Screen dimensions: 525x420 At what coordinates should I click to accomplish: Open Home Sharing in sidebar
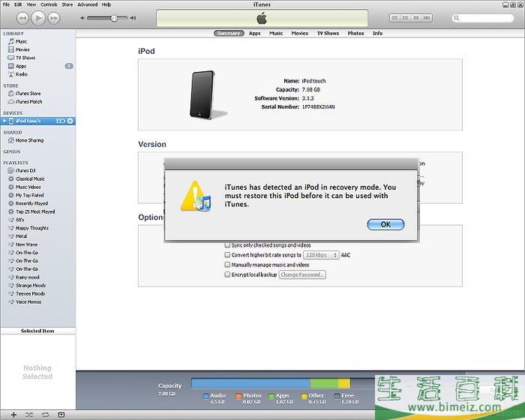point(29,140)
